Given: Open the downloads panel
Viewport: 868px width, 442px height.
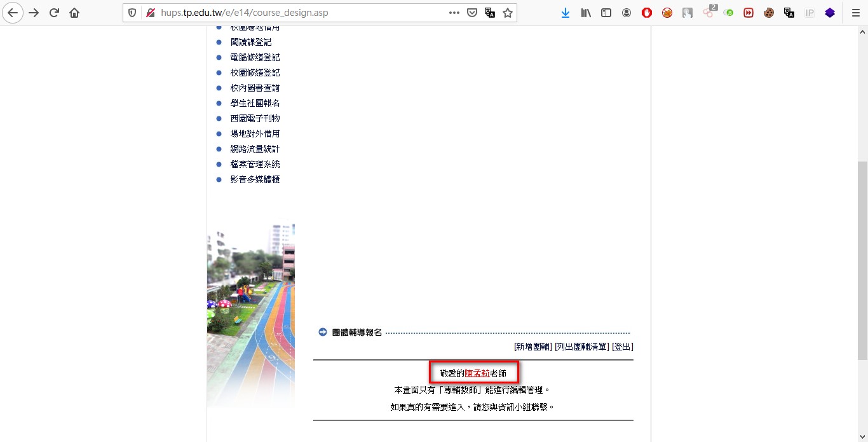Looking at the screenshot, I should pyautogui.click(x=566, y=13).
